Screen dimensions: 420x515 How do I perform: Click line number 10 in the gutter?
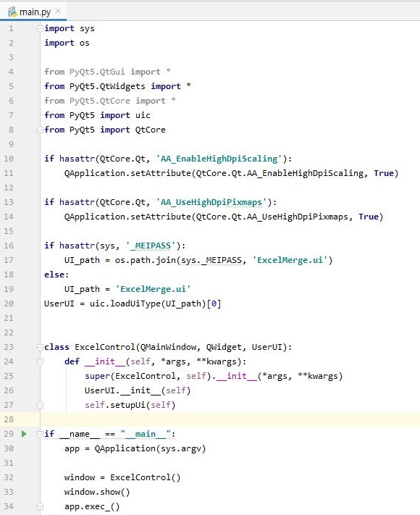pos(9,159)
